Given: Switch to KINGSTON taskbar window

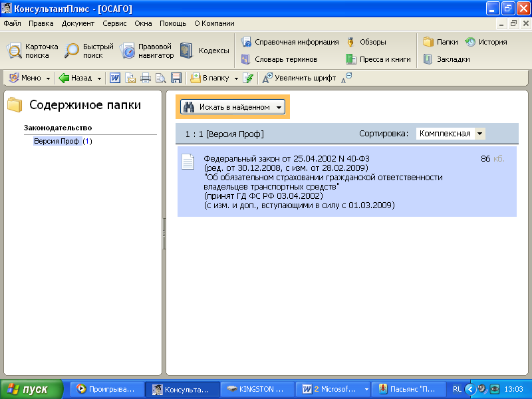Looking at the screenshot, I should click(257, 389).
